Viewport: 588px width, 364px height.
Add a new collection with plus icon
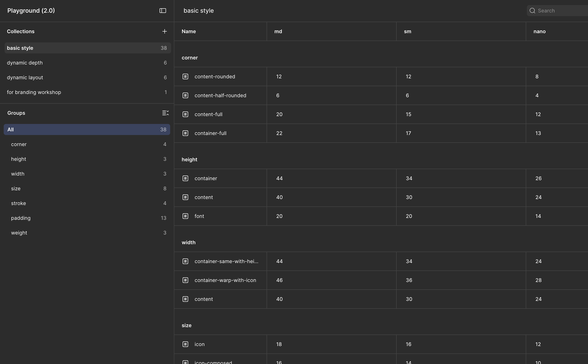click(x=164, y=31)
